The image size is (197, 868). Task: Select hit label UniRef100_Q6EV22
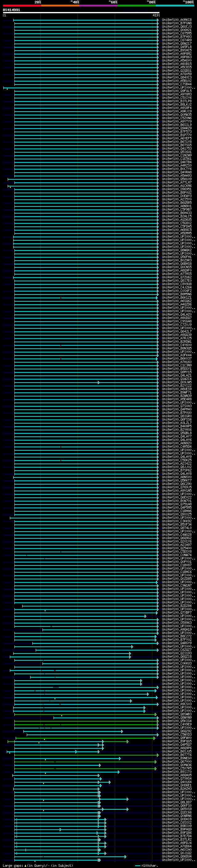pyautogui.click(x=176, y=498)
